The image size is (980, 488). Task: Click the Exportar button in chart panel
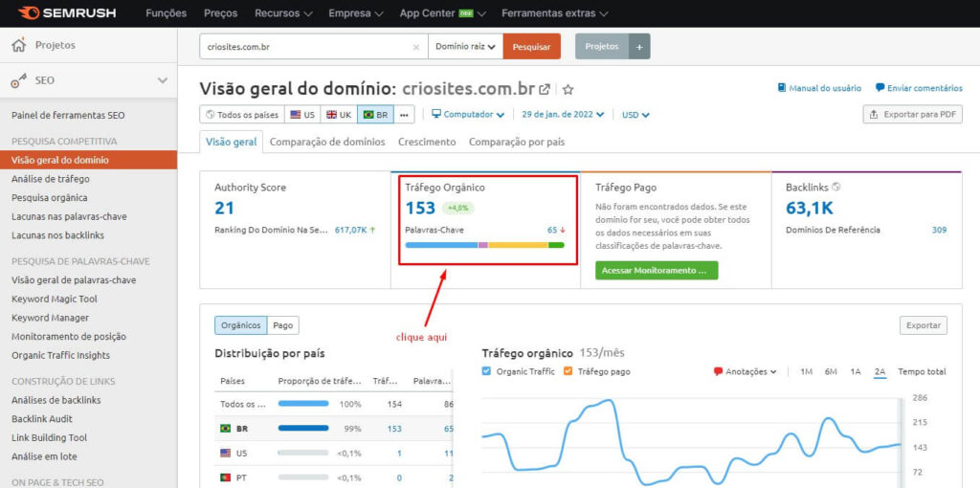coord(924,325)
